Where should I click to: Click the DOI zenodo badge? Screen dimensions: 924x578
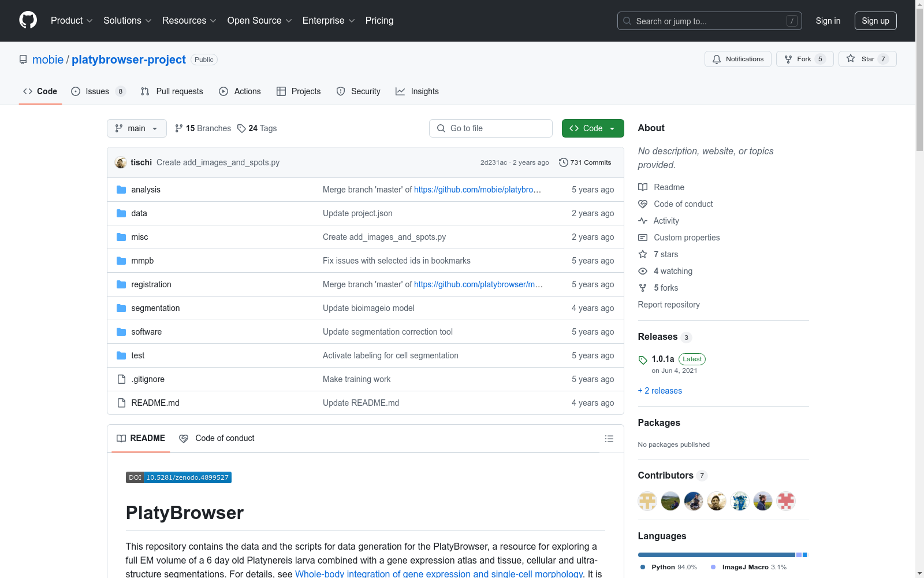tap(178, 477)
